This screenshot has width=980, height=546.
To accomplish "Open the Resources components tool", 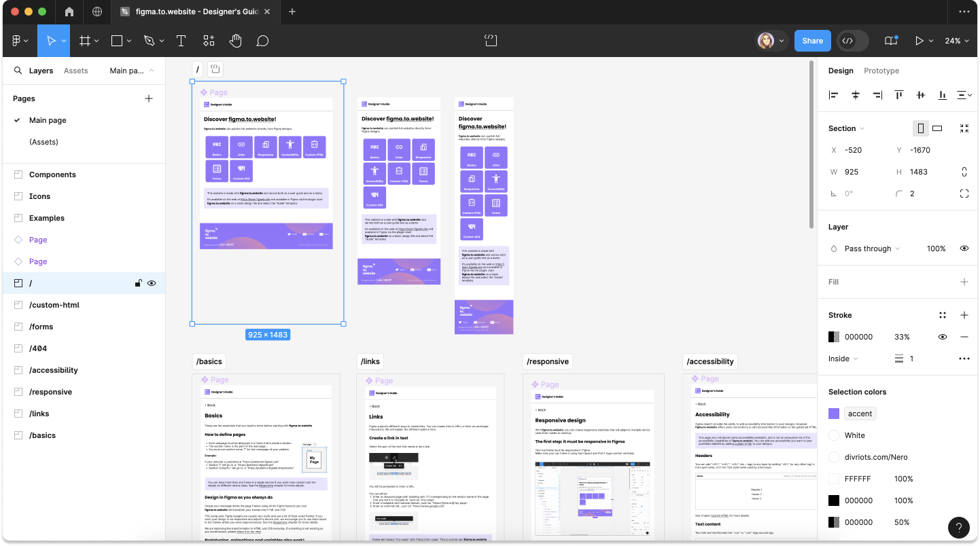I will (208, 41).
